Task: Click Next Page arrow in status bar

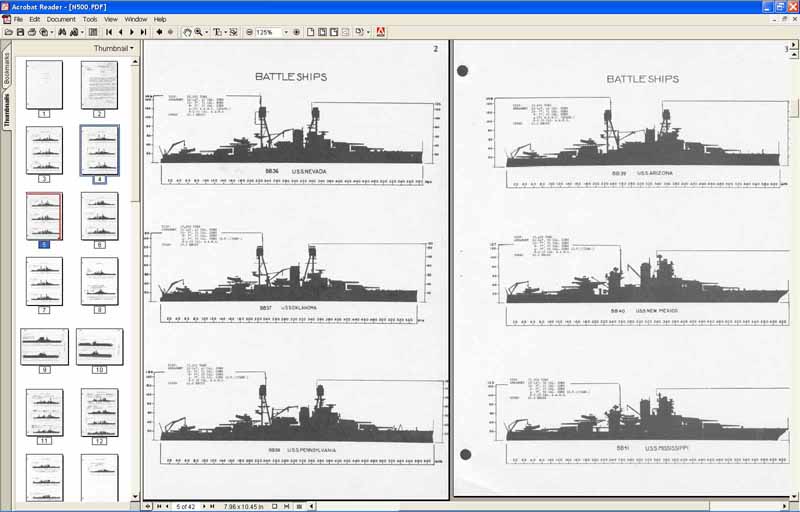Action: (x=204, y=506)
